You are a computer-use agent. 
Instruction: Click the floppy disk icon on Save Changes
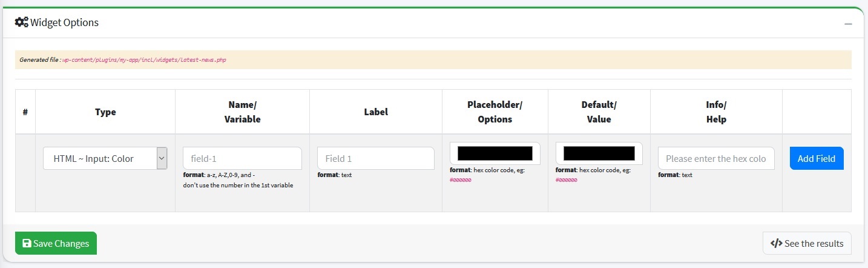27,244
